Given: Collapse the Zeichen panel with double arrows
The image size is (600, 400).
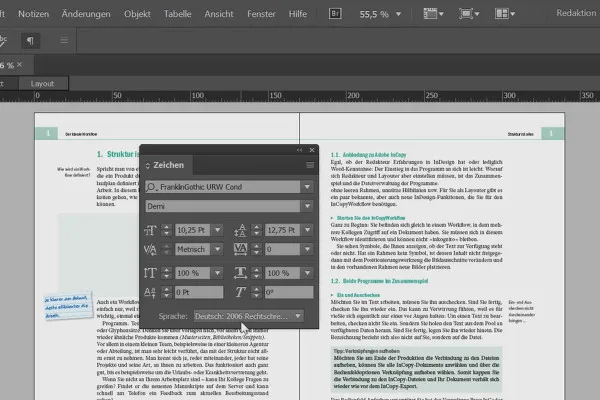Looking at the screenshot, I should click(x=299, y=150).
